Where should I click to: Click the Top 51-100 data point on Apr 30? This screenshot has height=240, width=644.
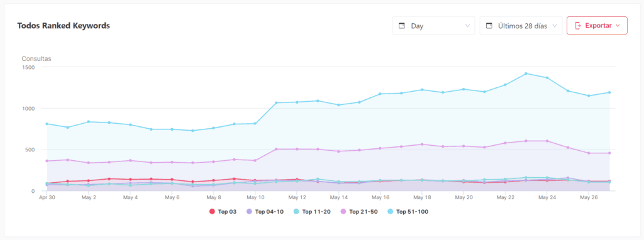tap(47, 124)
